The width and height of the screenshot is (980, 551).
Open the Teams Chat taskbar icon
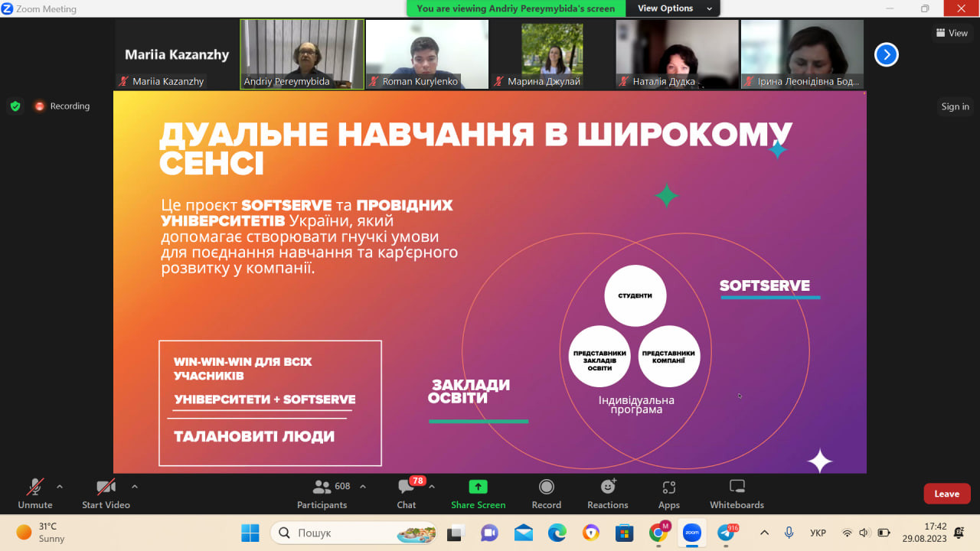(489, 533)
